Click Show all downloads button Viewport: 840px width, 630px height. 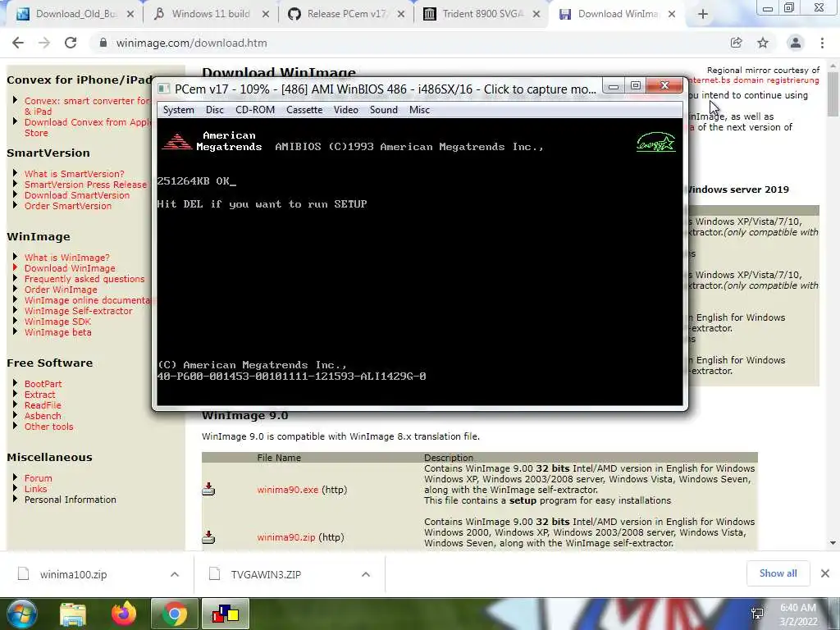[778, 573]
